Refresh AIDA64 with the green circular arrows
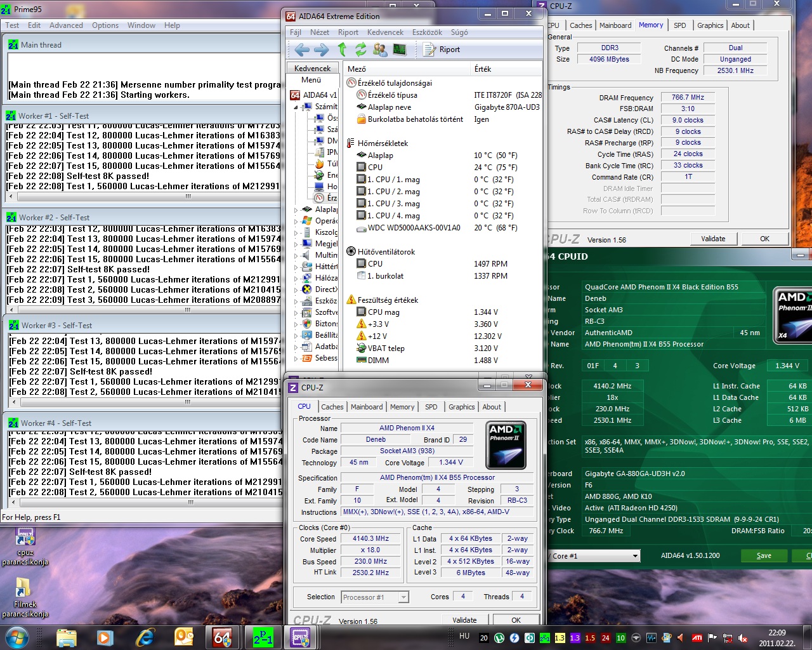The image size is (812, 650). pyautogui.click(x=361, y=50)
